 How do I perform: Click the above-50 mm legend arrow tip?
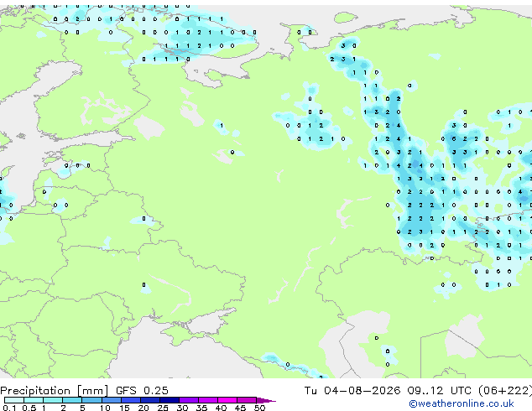click(x=266, y=400)
